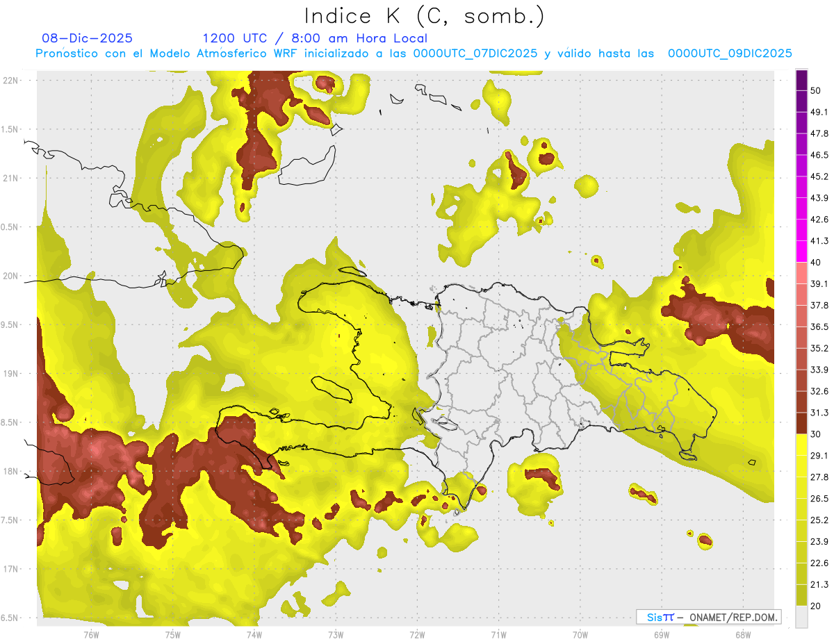
Task: Click the latitude label "18N"
Action: coord(10,471)
